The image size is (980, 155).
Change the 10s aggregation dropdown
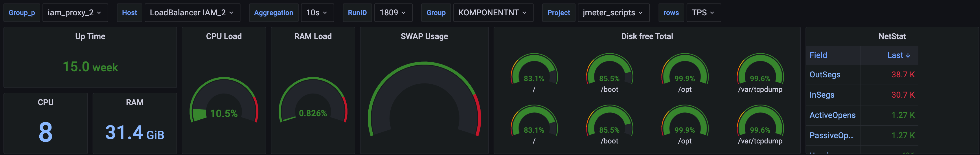(317, 12)
